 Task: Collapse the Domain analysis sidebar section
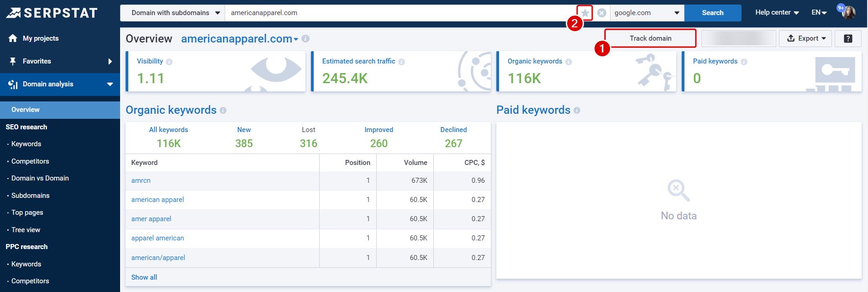(110, 84)
